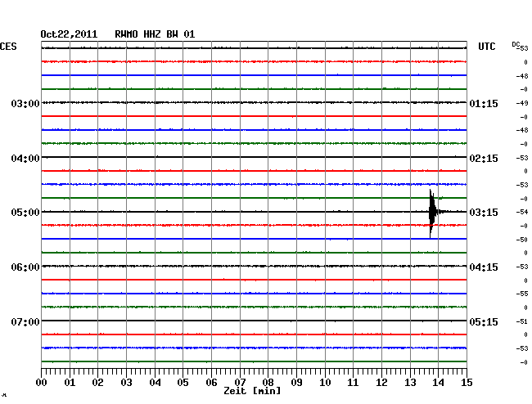The width and height of the screenshot is (532, 404).
Task: Click the 03 minute axis tick label
Action: 126,383
